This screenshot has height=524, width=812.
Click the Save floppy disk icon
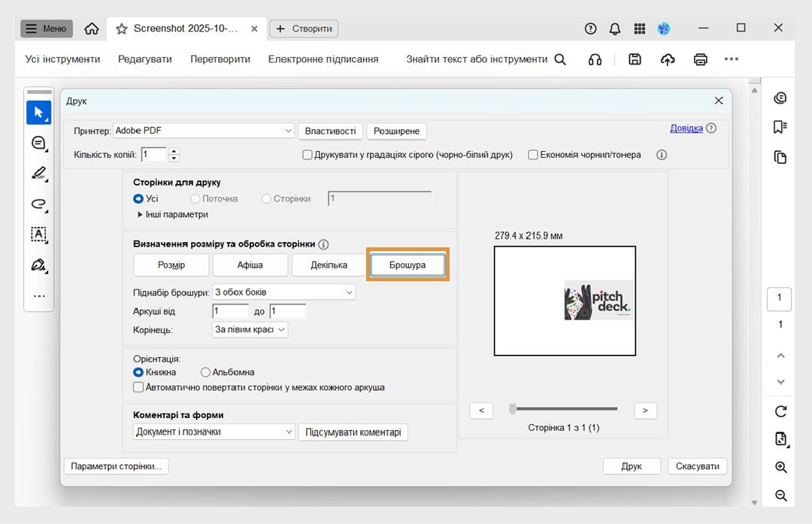635,59
